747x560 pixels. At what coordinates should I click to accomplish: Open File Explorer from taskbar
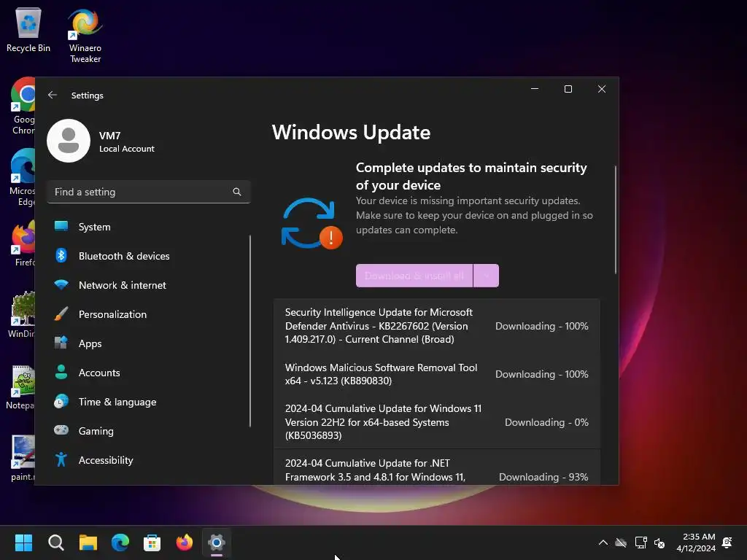click(88, 542)
